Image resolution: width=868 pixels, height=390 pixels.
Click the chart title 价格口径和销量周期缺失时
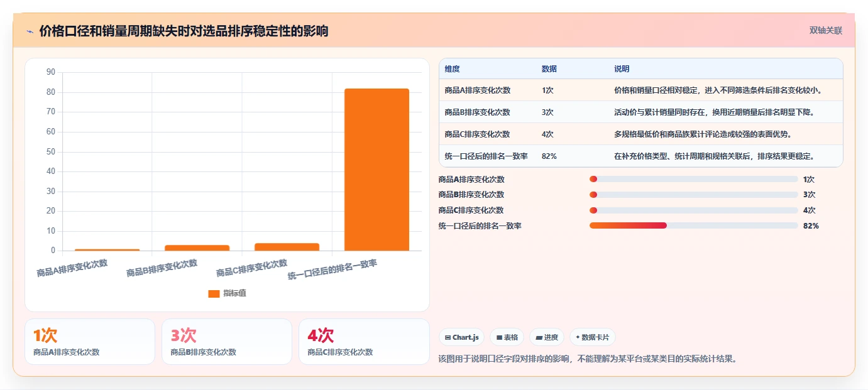pyautogui.click(x=184, y=31)
